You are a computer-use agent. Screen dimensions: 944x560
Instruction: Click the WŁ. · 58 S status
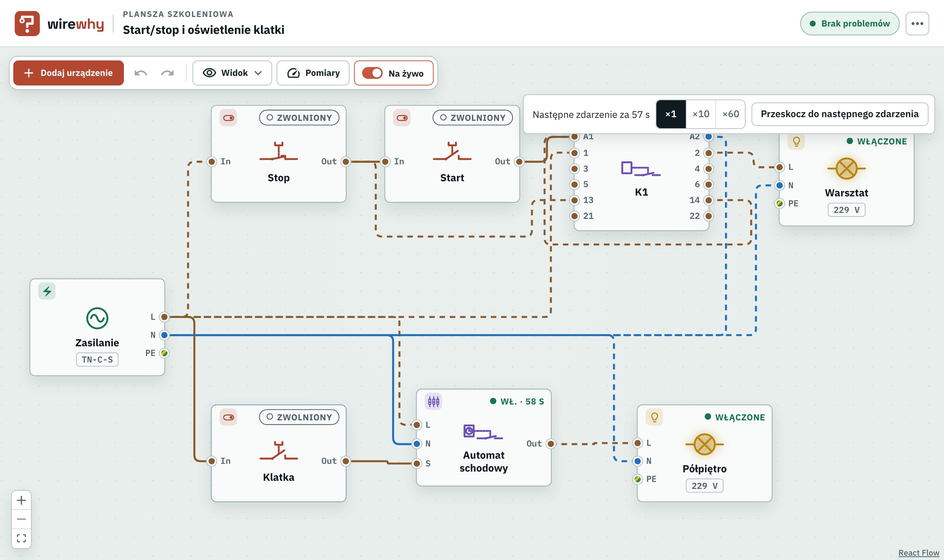click(517, 402)
